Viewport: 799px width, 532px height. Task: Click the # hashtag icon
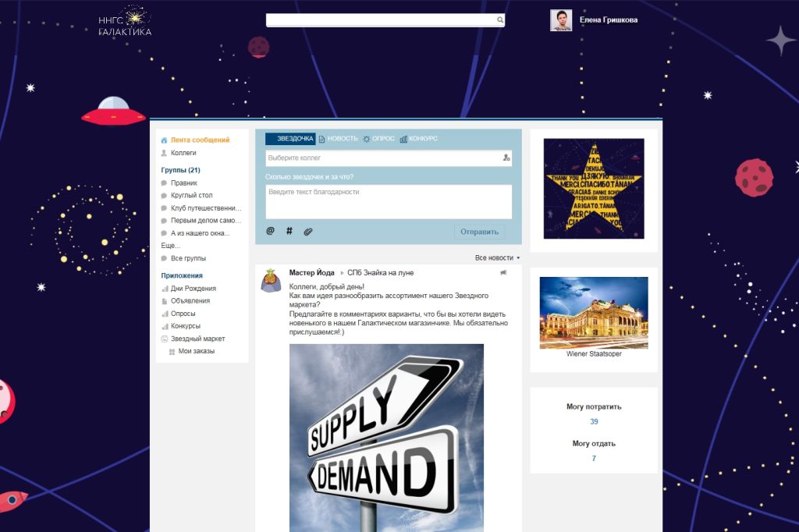(289, 231)
